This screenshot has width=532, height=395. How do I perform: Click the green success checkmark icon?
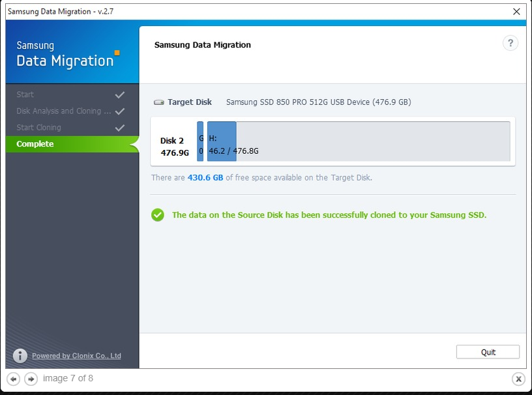click(158, 215)
